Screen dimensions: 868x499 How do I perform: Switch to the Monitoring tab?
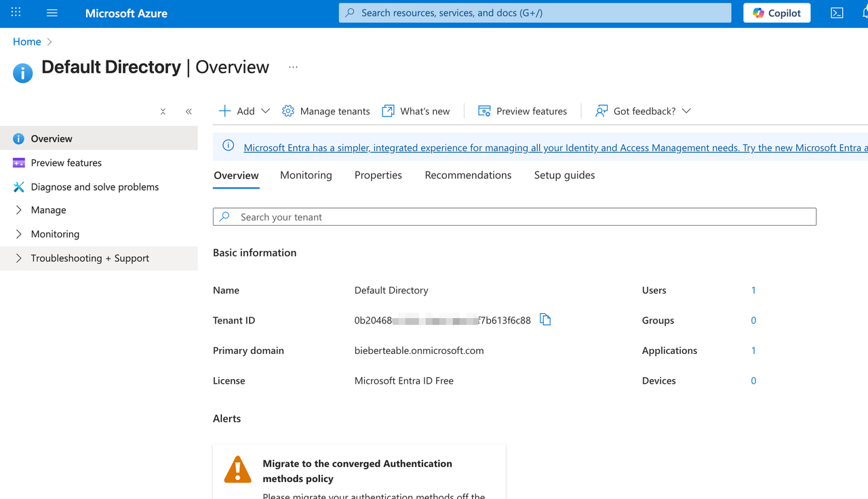coord(306,175)
